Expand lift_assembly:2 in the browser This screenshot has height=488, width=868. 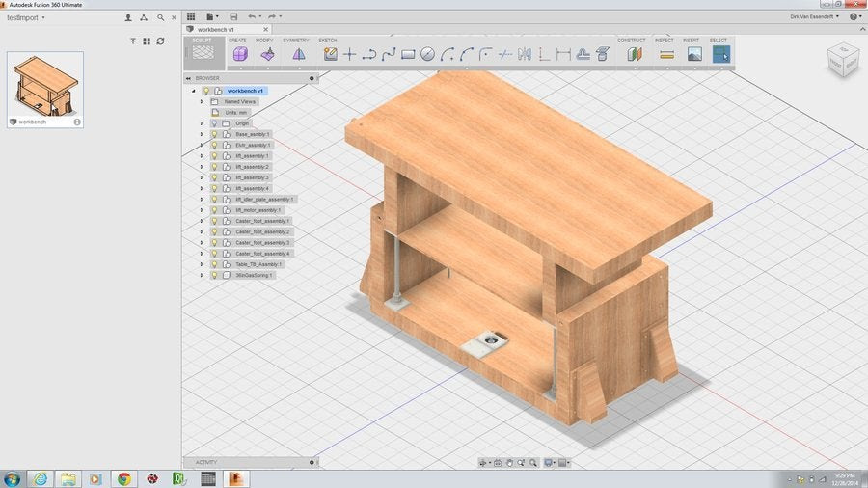pyautogui.click(x=203, y=167)
